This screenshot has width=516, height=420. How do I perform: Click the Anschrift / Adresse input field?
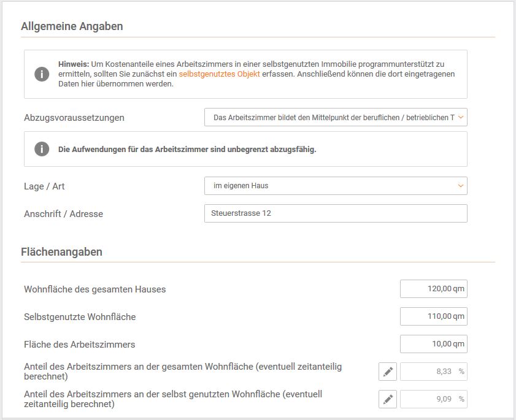(x=336, y=213)
